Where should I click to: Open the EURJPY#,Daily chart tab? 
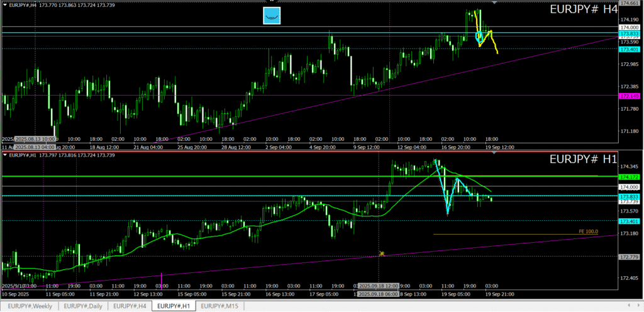click(84, 306)
